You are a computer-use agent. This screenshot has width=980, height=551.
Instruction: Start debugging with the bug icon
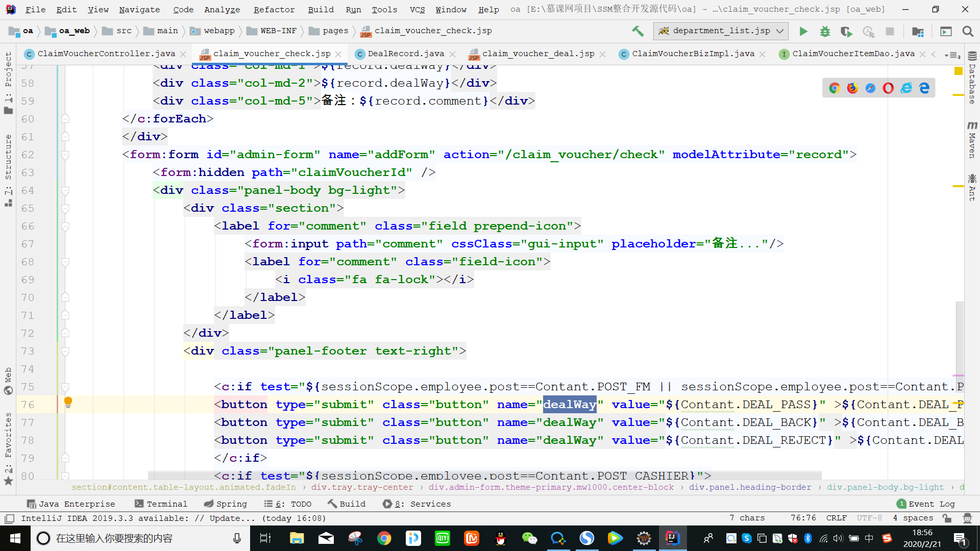825,31
